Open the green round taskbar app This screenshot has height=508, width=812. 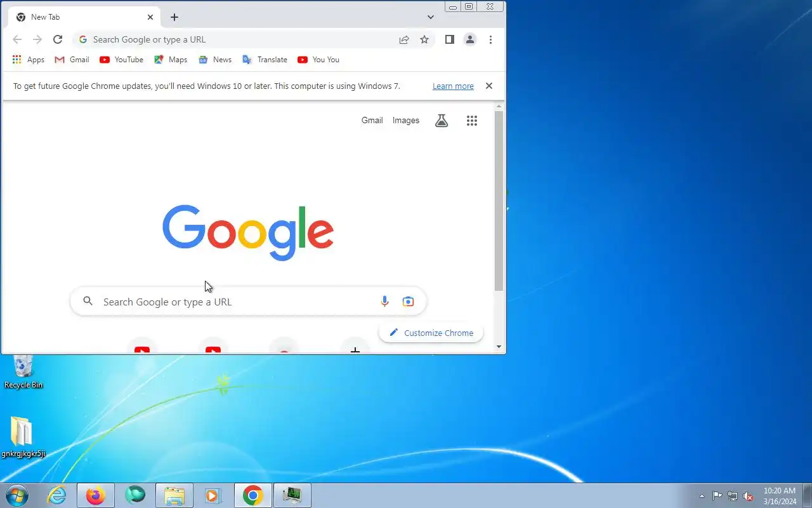point(135,495)
